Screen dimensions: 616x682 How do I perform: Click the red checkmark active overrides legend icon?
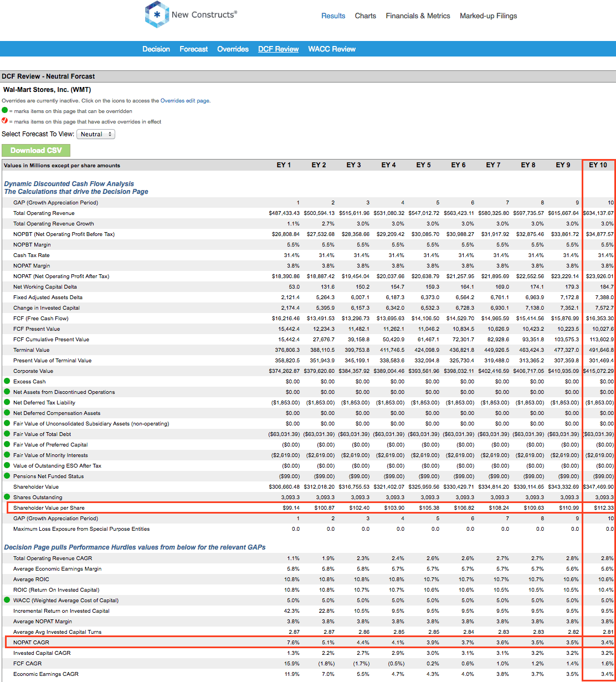[5, 121]
